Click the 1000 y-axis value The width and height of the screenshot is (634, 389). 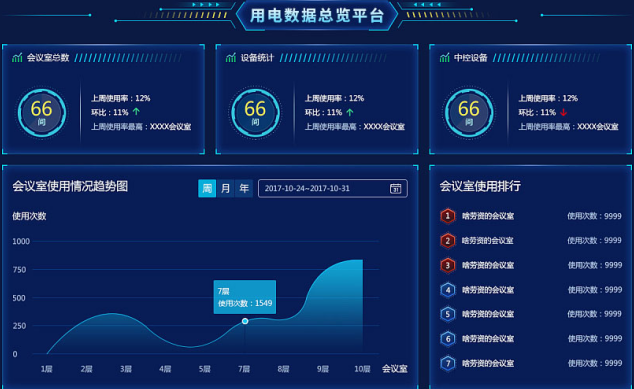tap(21, 241)
